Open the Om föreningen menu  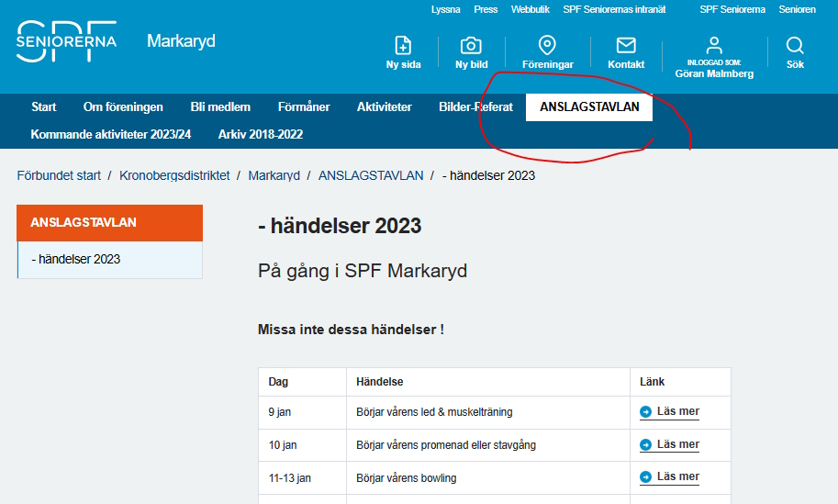123,106
